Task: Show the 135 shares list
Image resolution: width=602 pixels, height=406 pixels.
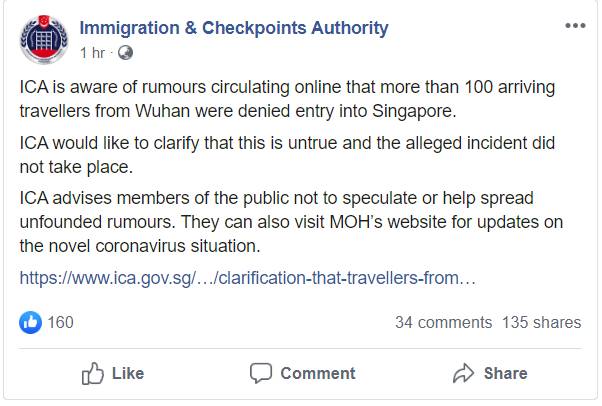Action: coord(541,322)
